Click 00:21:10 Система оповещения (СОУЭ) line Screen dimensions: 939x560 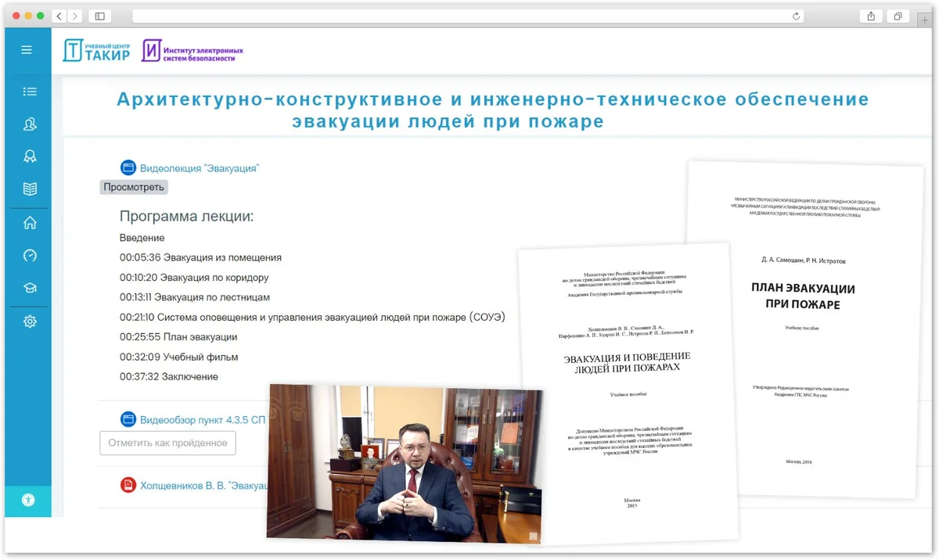coord(313,317)
